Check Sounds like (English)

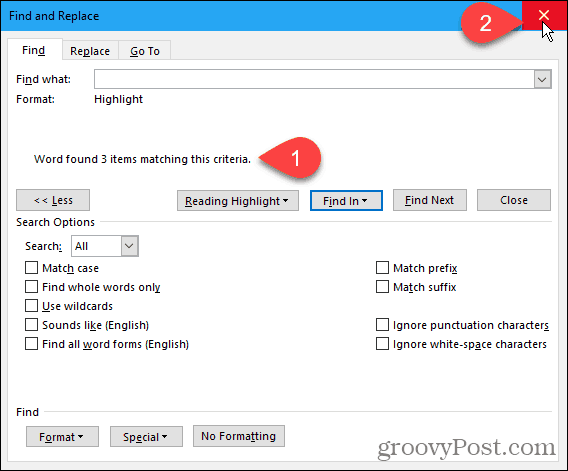[x=32, y=325]
